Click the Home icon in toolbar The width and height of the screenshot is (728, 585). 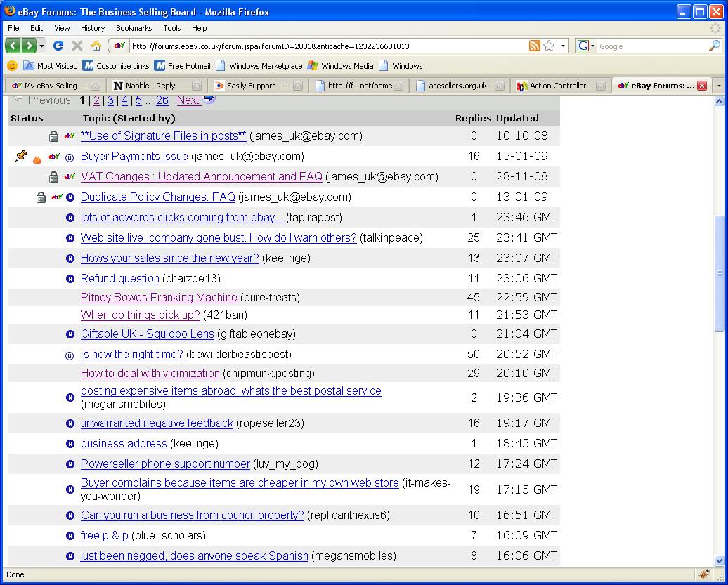pos(96,46)
